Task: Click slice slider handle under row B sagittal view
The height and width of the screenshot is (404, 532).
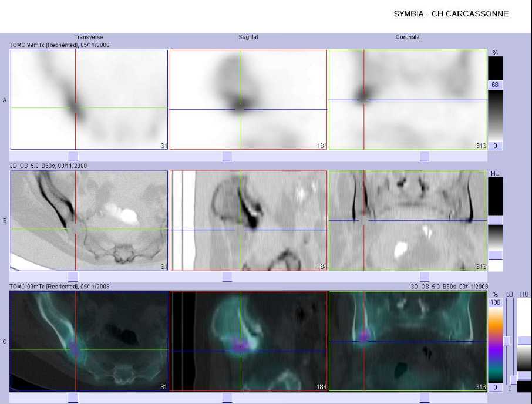Action: (227, 277)
